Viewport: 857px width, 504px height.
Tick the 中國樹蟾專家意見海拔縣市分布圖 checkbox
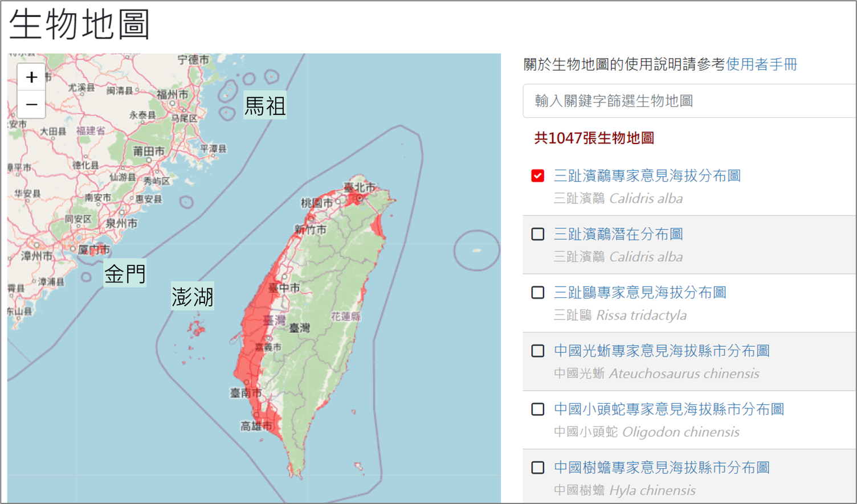pos(537,468)
